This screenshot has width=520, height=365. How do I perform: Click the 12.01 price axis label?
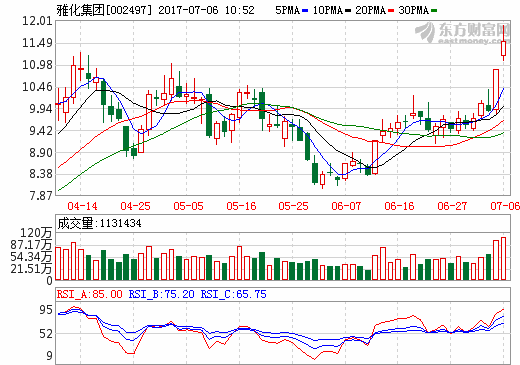(38, 21)
